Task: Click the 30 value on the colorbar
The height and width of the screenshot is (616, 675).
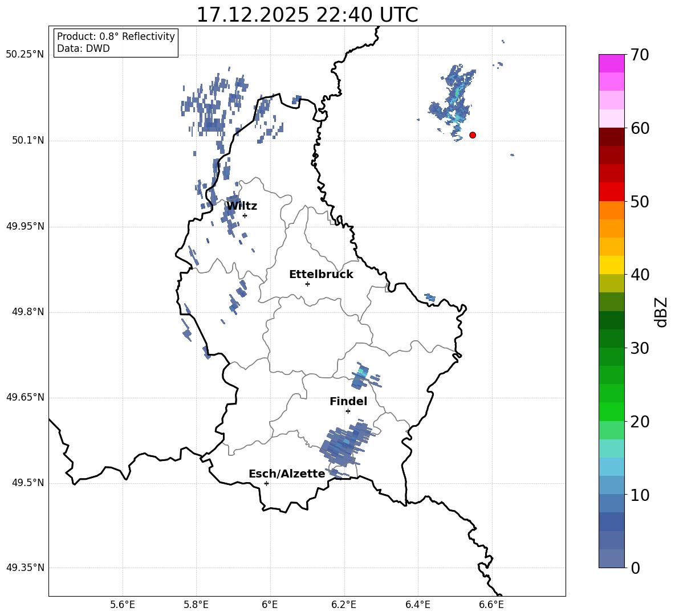Action: pyautogui.click(x=640, y=348)
